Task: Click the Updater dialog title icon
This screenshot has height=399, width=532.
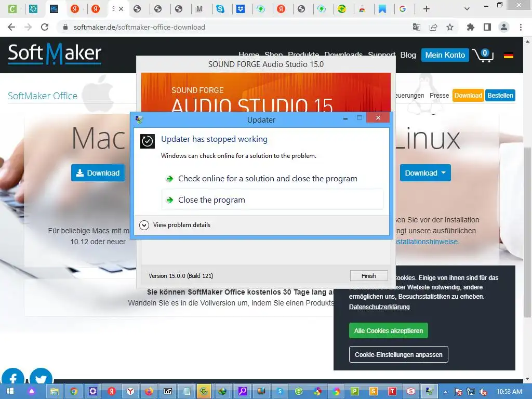Action: (x=139, y=119)
